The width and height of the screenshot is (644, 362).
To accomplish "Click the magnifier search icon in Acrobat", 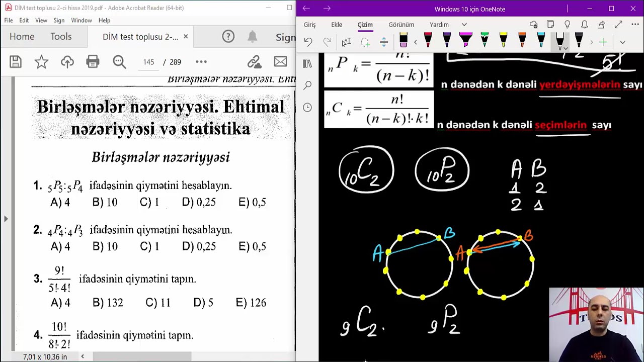I will tap(119, 62).
